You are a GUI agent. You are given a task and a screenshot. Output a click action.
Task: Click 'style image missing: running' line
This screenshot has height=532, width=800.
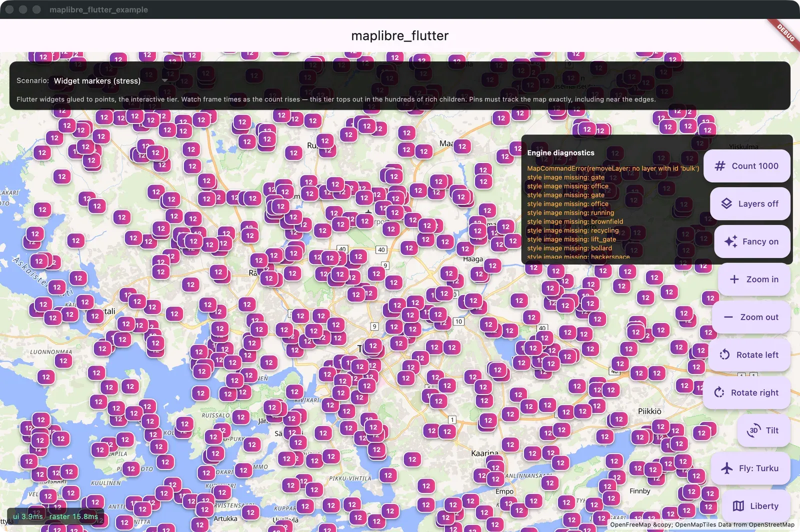(570, 212)
